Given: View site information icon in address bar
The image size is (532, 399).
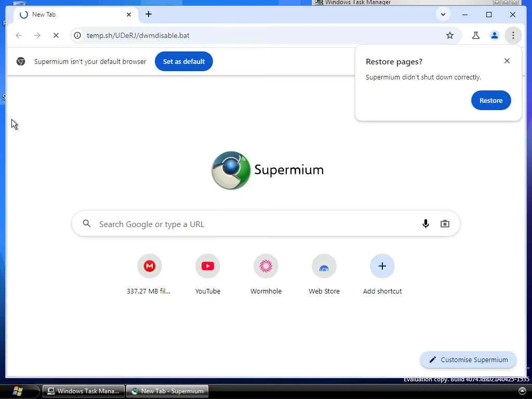Looking at the screenshot, I should click(x=77, y=35).
